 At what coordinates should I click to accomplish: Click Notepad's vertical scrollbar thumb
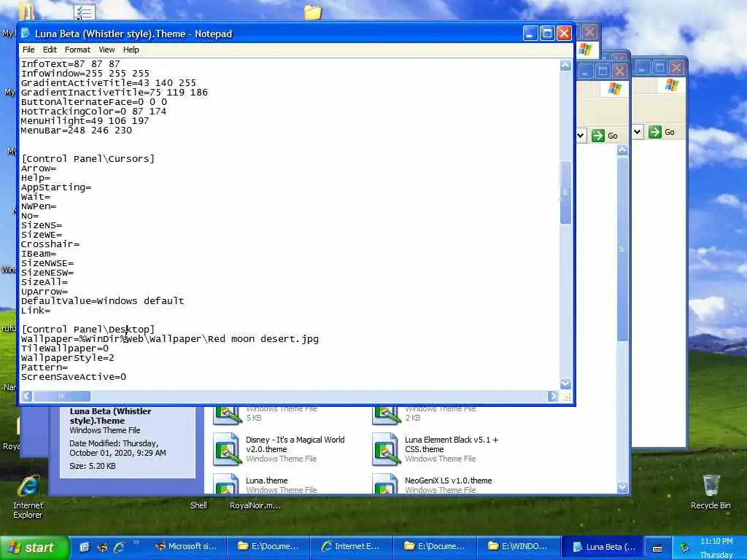click(x=565, y=192)
